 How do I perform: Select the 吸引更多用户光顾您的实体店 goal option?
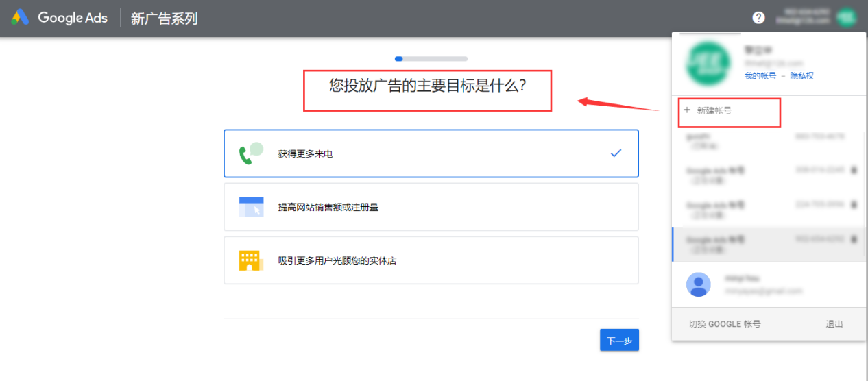click(431, 260)
